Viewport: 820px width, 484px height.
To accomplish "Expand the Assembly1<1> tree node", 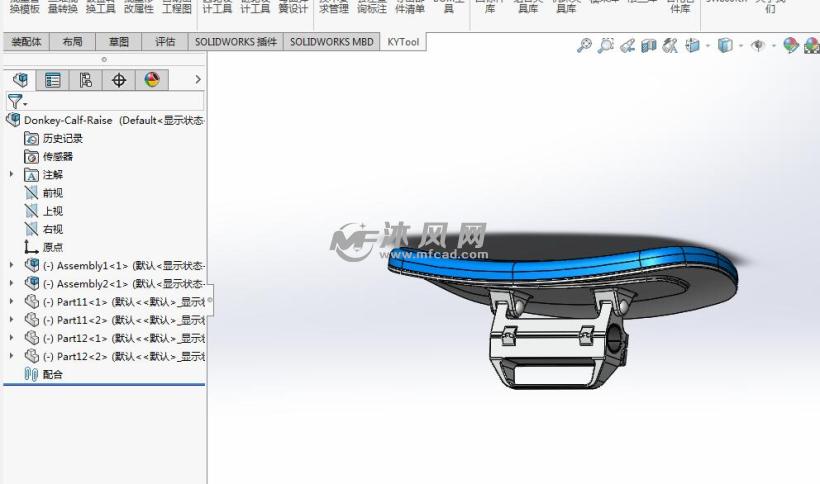I will (11, 266).
